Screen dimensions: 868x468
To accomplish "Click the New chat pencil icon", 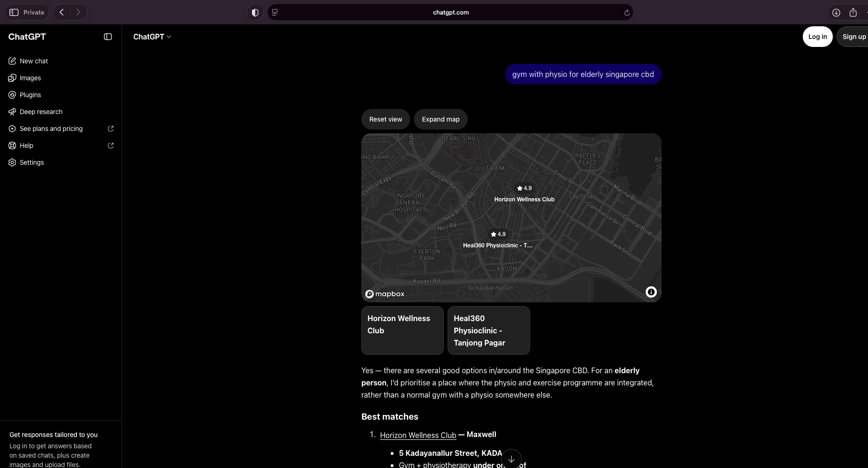I will coord(12,61).
